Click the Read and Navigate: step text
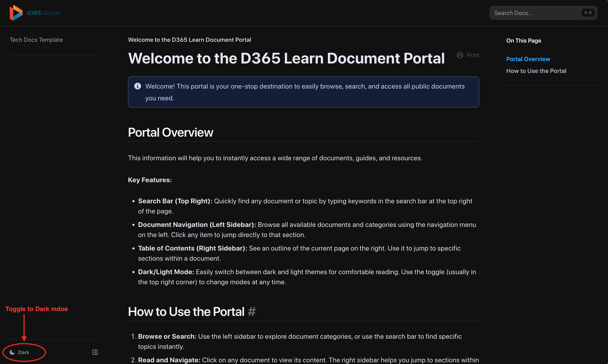Viewport: 608px width, 364px height. (x=169, y=360)
